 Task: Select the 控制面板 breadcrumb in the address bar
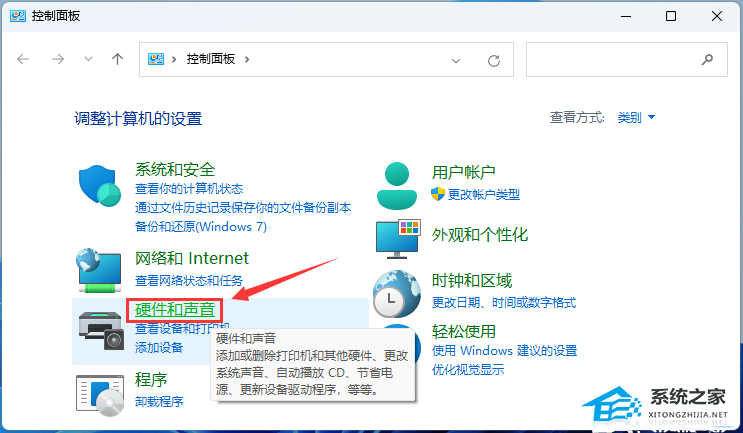point(211,59)
